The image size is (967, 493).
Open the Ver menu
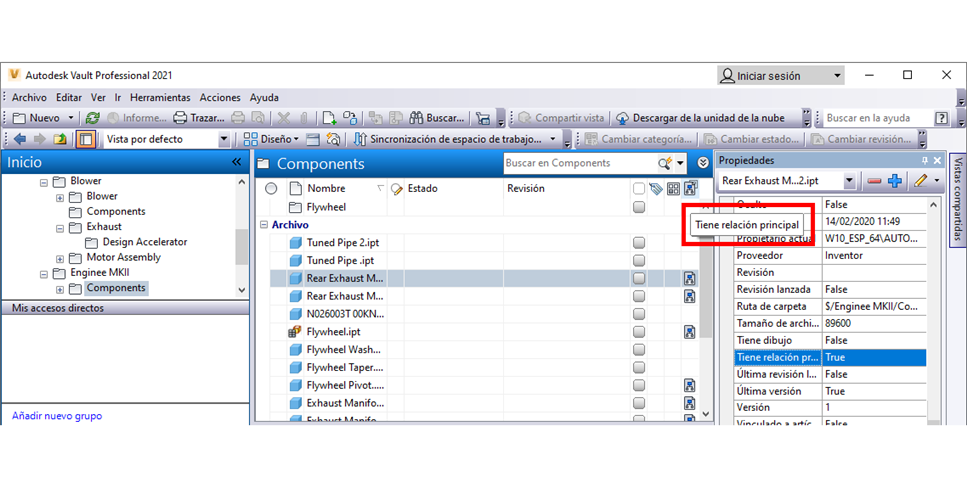tap(98, 97)
